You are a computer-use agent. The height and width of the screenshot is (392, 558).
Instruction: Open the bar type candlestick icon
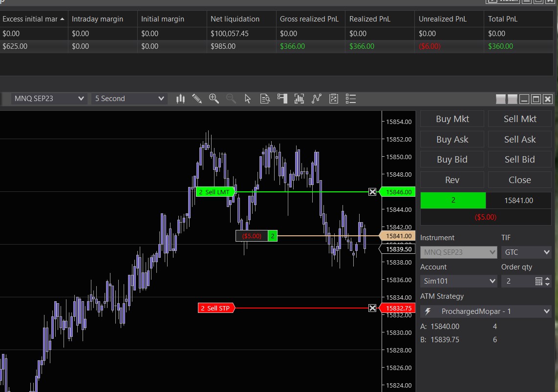pos(181,99)
